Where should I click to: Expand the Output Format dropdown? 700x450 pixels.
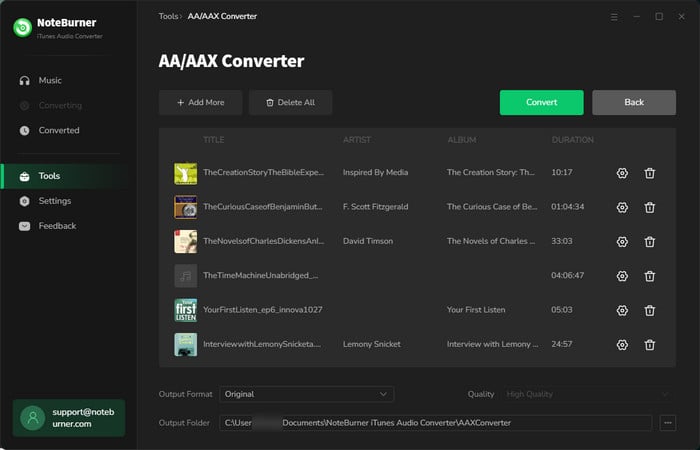(x=307, y=394)
